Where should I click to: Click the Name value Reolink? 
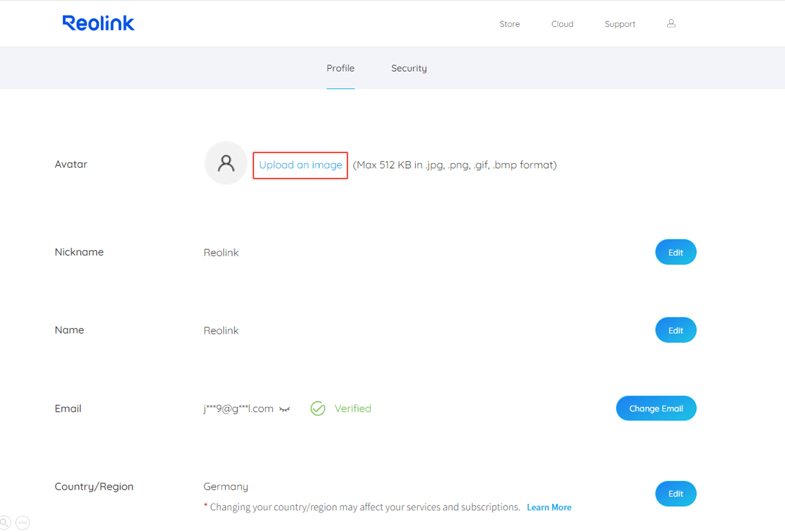click(221, 331)
